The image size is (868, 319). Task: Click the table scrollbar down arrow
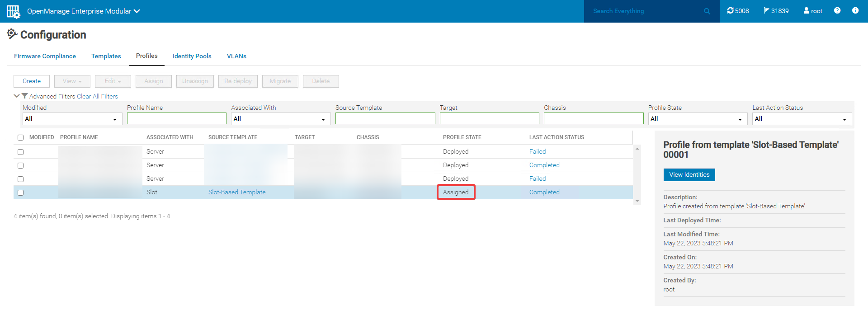[x=637, y=201]
